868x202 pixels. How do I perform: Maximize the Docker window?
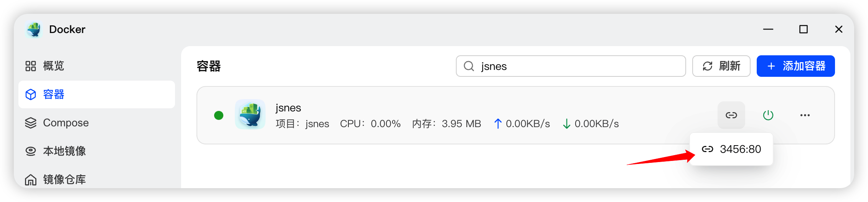(803, 30)
